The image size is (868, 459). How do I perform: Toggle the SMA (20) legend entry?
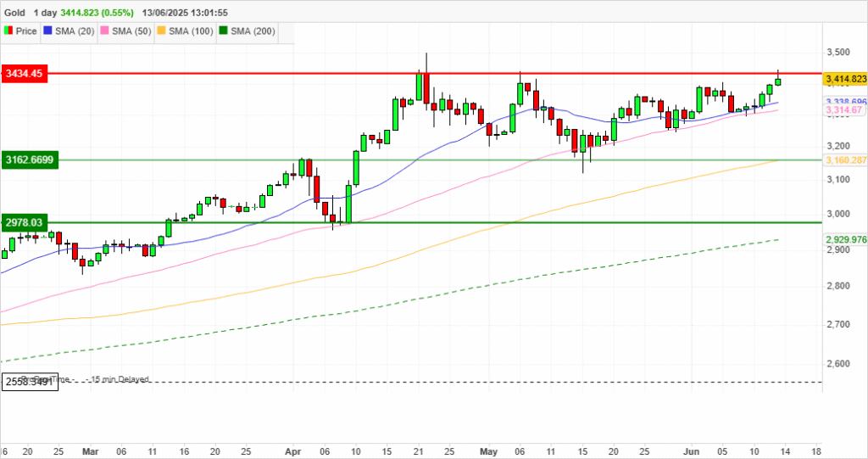(x=69, y=31)
